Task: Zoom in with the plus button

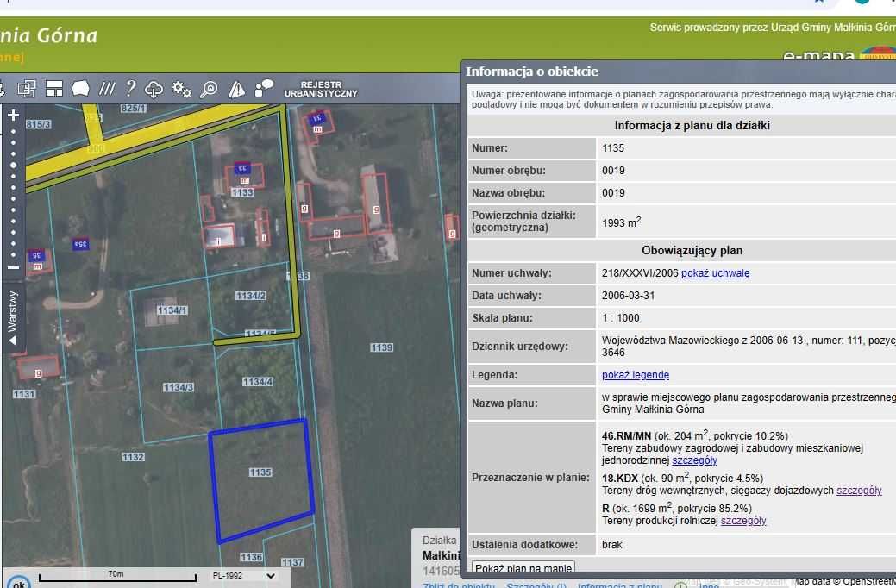Action: click(x=13, y=116)
